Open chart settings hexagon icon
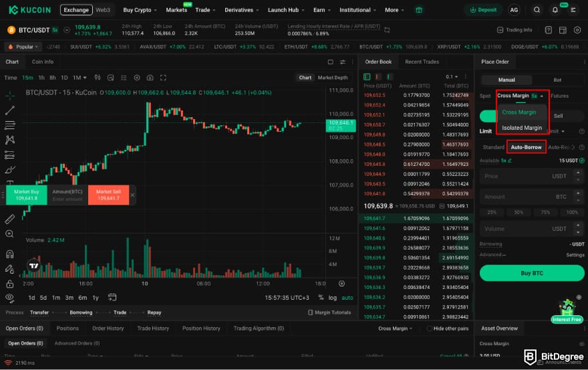The width and height of the screenshot is (588, 370). point(137,78)
